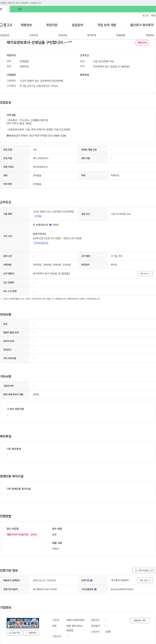Click the 재가 요양보호사 모집 직종 value
Viewport: 156px width, 644px height.
click(41, 158)
